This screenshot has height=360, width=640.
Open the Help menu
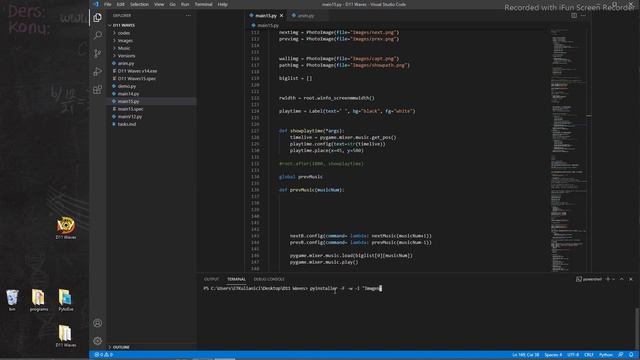click(x=222, y=4)
